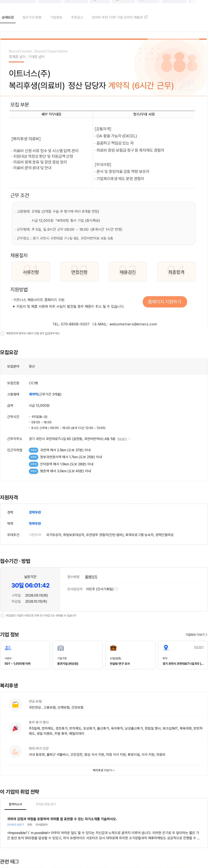Click 경력무관 in 지원자격
The height and width of the screenshot is (868, 208).
point(35,512)
